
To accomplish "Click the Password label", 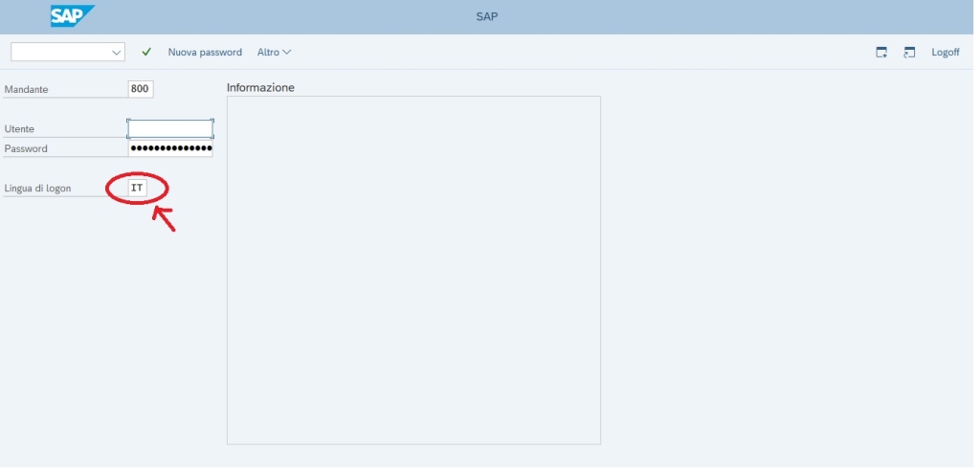I will pyautogui.click(x=26, y=149).
